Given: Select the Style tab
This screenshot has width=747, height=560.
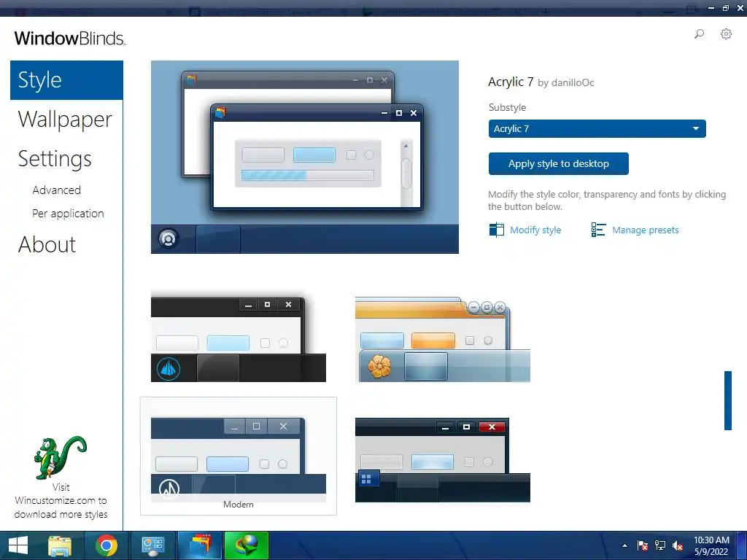Looking at the screenshot, I should click(x=66, y=80).
